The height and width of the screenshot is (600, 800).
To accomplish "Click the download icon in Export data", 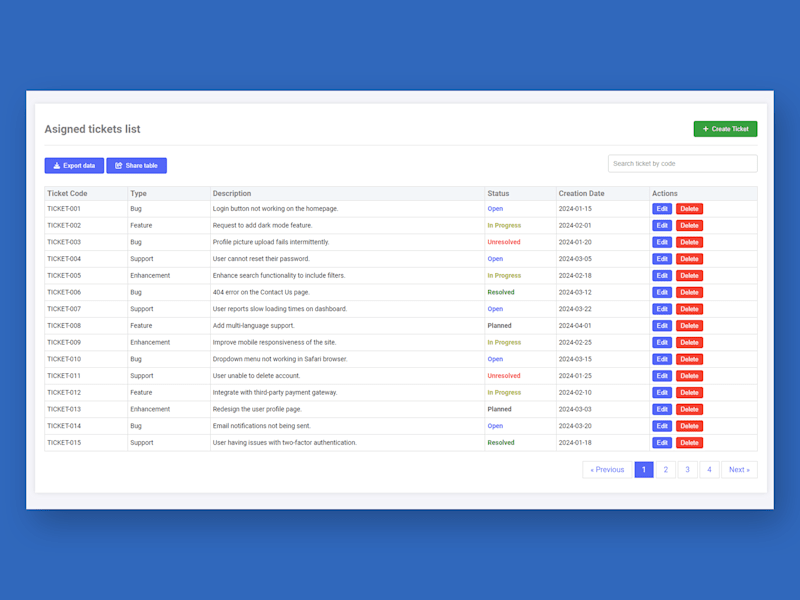I will coord(57,166).
